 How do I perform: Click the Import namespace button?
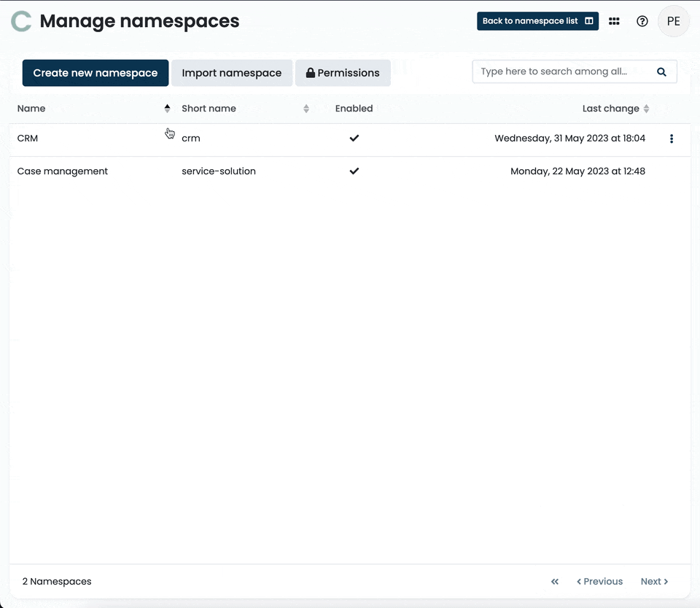click(x=232, y=73)
